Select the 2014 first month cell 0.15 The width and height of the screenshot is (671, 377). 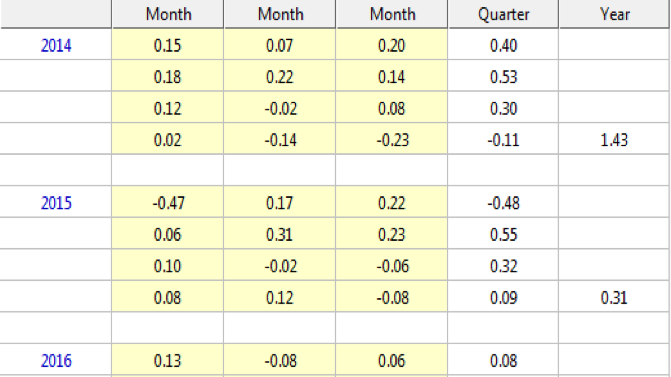[168, 45]
